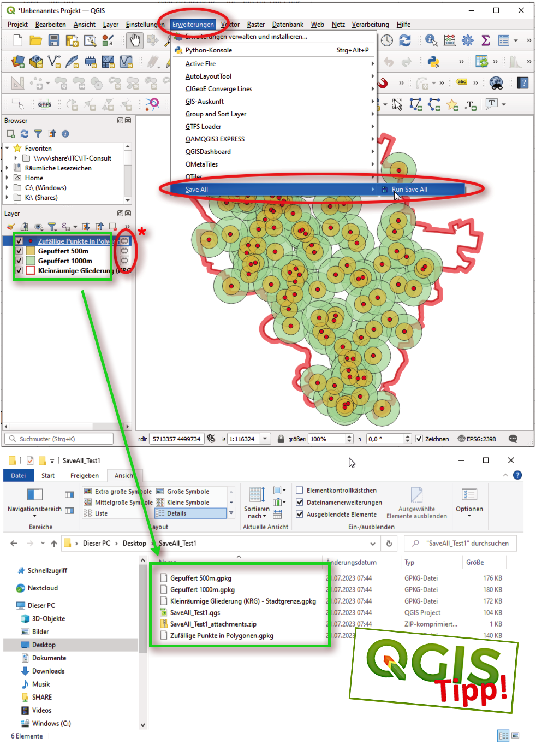Screen dimensions: 536x756
Task: Open Processing Toolbox gear icon
Action: 468,40
